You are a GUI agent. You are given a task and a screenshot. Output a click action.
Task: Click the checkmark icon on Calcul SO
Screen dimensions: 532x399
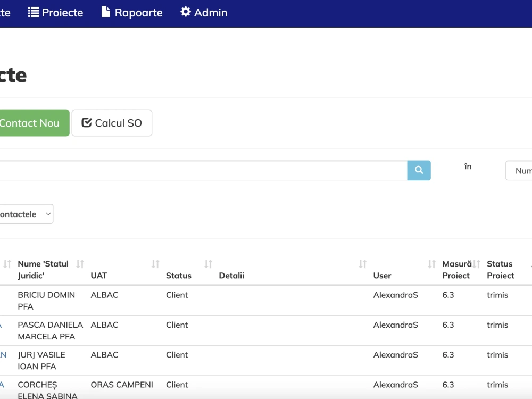tap(87, 122)
